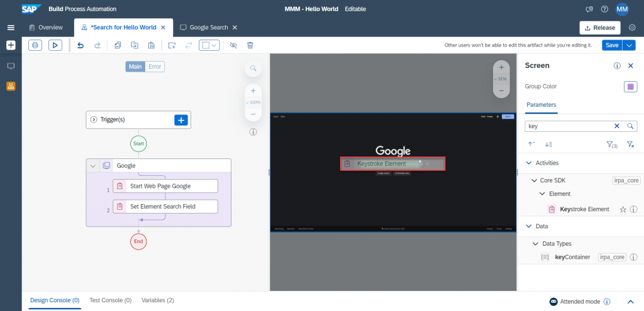Click the copy icon in toolbar

(x=118, y=45)
